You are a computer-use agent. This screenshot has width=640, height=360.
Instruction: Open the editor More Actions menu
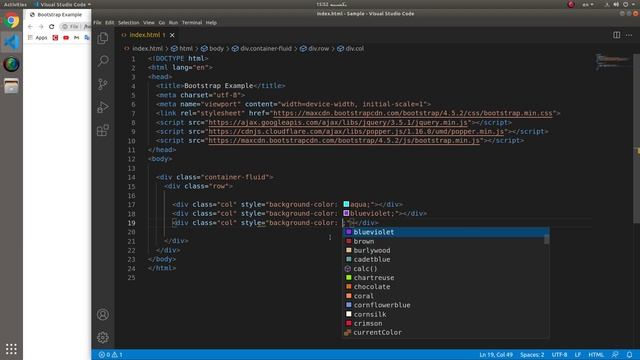[629, 35]
